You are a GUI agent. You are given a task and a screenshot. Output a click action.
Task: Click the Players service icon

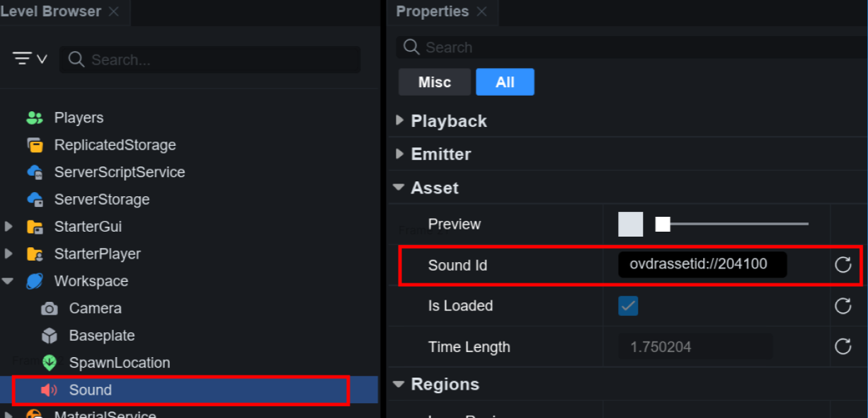pyautogui.click(x=35, y=118)
